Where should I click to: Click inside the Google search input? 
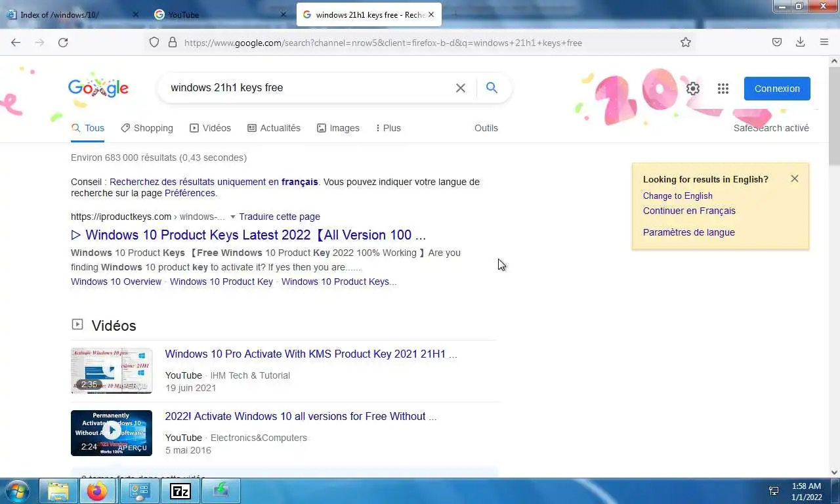[308, 87]
